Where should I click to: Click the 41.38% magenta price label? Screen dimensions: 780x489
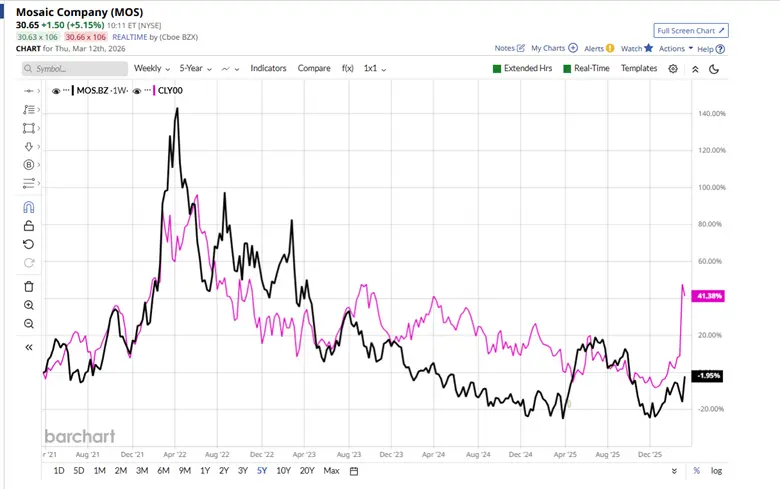[708, 296]
